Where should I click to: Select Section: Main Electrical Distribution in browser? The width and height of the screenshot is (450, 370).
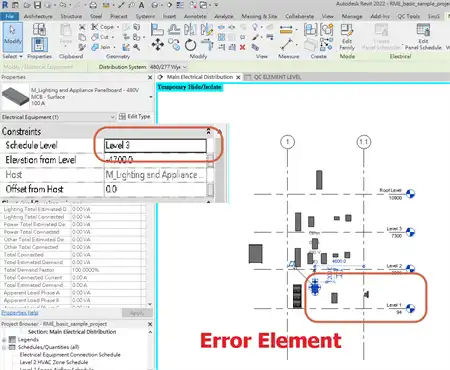[72, 332]
